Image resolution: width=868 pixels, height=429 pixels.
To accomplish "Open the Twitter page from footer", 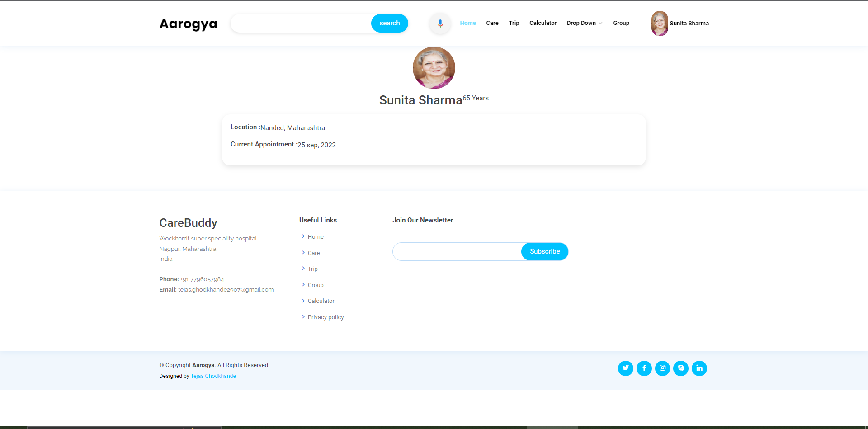I will tap(625, 368).
